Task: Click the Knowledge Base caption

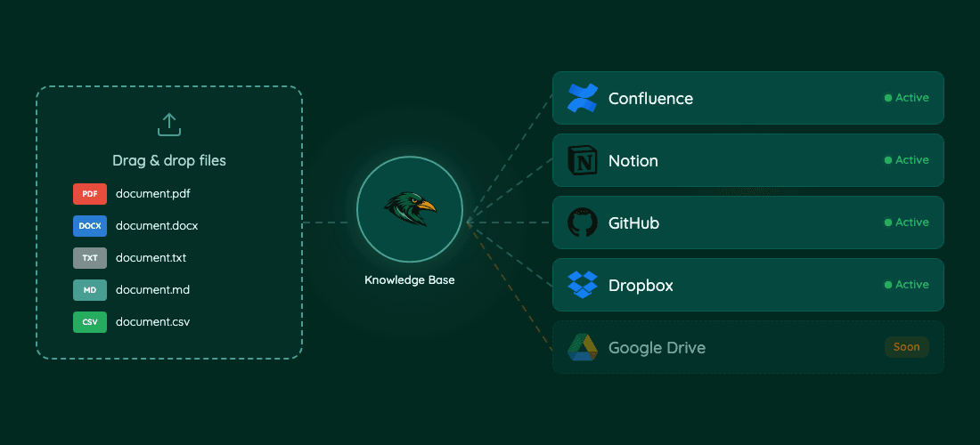Action: [x=410, y=281]
